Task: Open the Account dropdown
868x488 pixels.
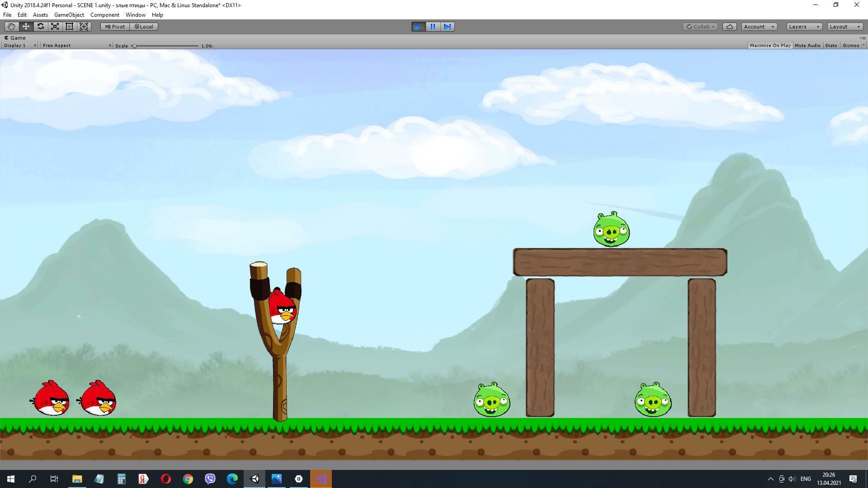Action: point(759,27)
